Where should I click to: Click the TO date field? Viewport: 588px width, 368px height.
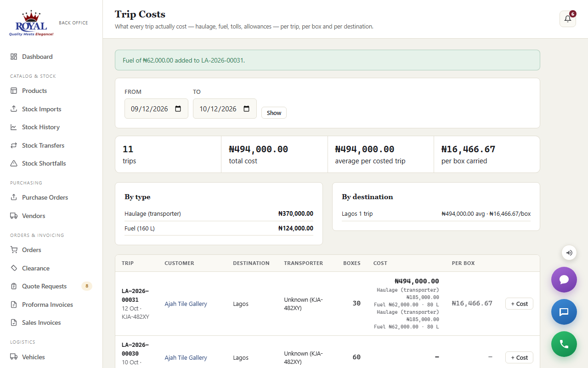[225, 109]
